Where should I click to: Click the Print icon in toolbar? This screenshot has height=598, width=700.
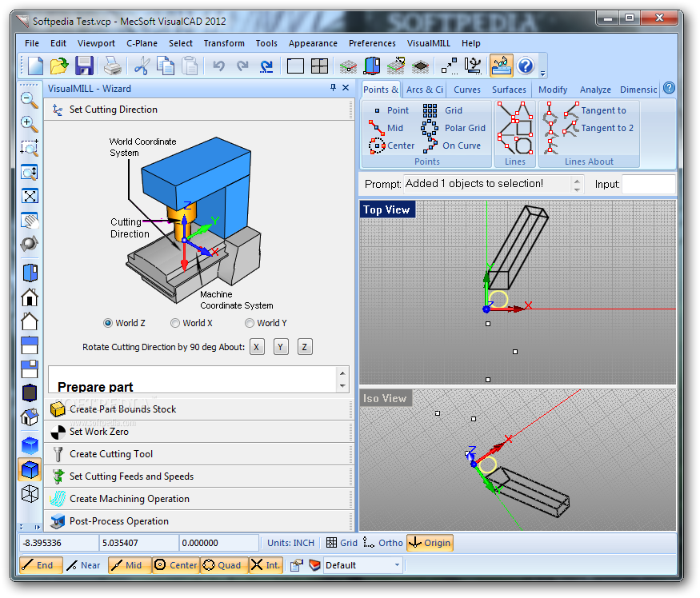[x=113, y=66]
